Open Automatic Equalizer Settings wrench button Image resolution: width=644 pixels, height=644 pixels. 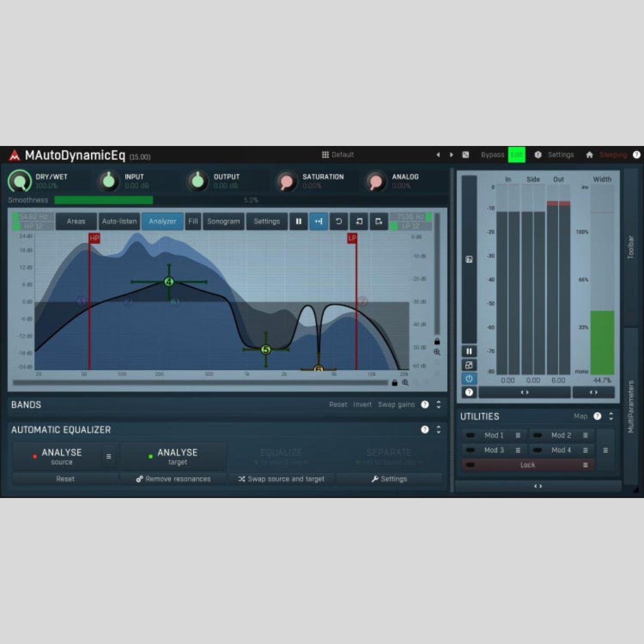[x=389, y=479]
